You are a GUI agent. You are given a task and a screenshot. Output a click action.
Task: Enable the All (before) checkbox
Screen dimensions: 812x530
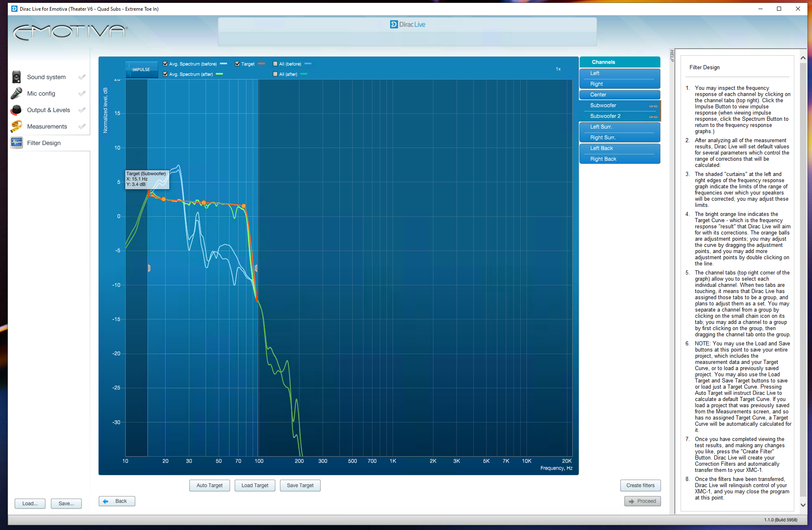click(275, 64)
